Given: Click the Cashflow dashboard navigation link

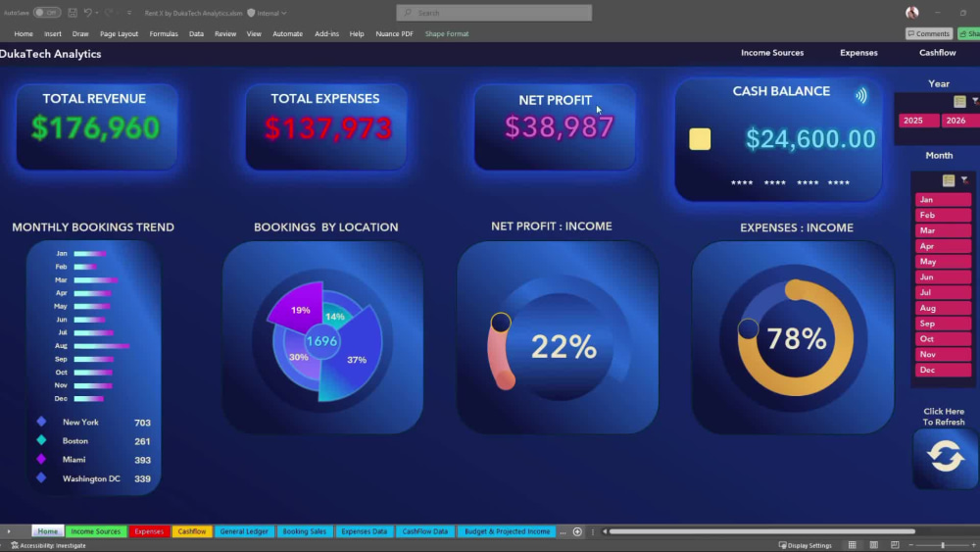Looking at the screenshot, I should (x=938, y=53).
